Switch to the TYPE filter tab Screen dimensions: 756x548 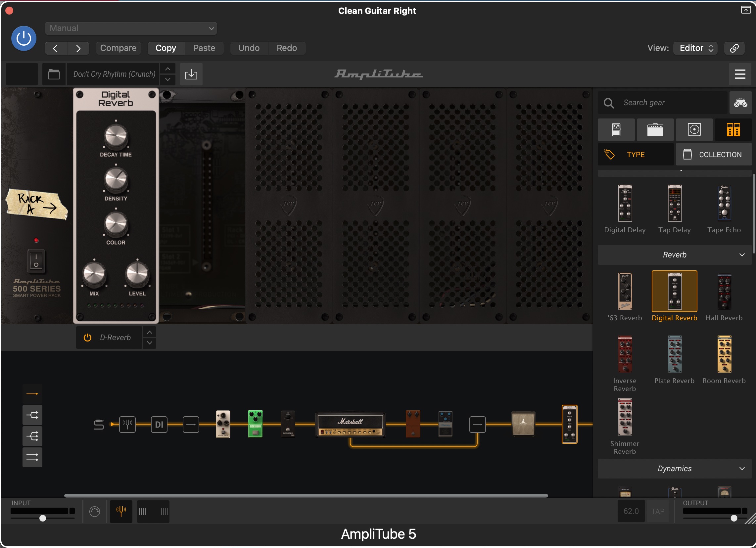636,155
